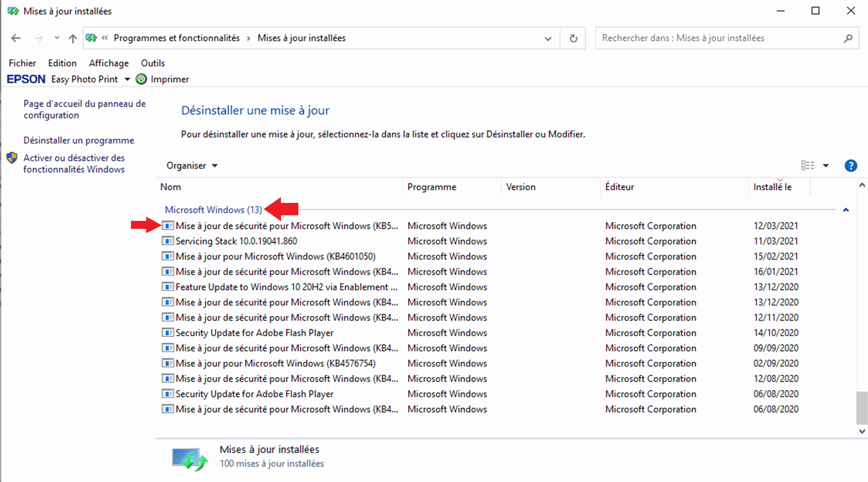The height and width of the screenshot is (482, 868).
Task: Expand the Easy Photo Print dropdown
Action: (127, 79)
